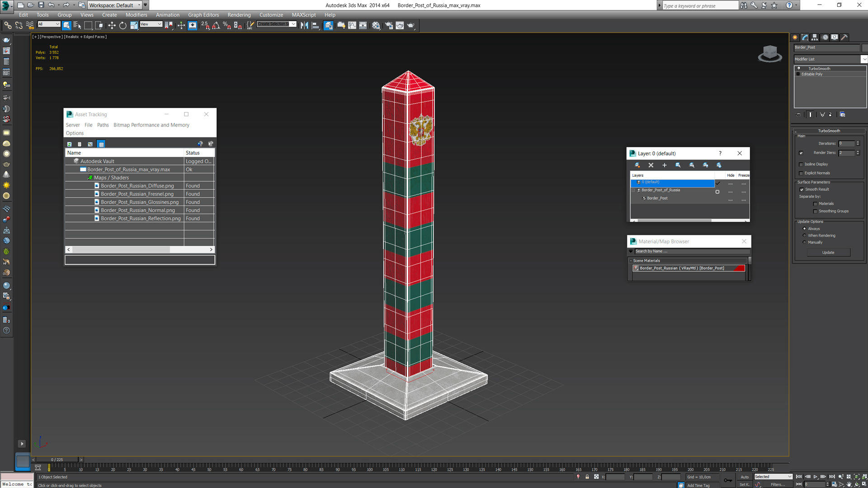Refresh the Asset Tracking list

pyautogui.click(x=69, y=144)
